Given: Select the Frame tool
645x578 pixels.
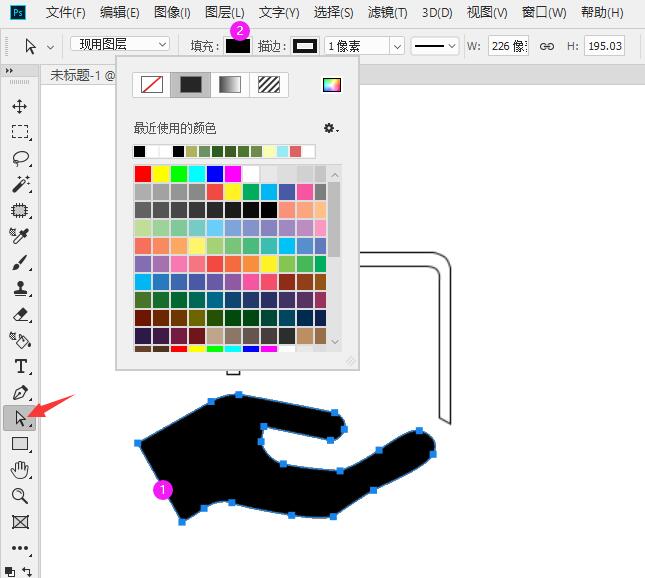Looking at the screenshot, I should 20,522.
